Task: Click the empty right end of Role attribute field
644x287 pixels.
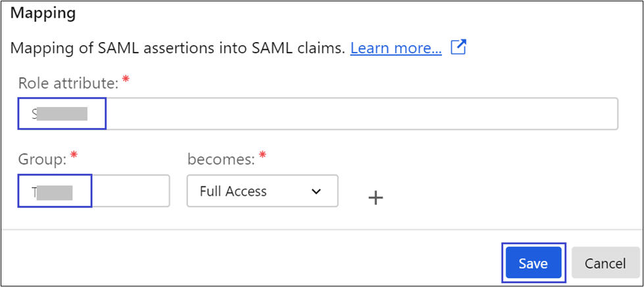Action: tap(559, 114)
